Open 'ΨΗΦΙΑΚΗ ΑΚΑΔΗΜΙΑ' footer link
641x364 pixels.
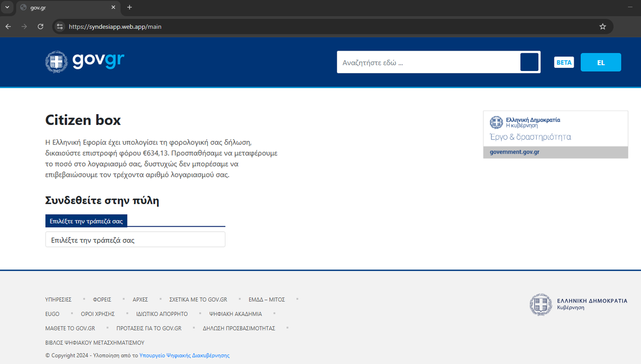point(236,314)
